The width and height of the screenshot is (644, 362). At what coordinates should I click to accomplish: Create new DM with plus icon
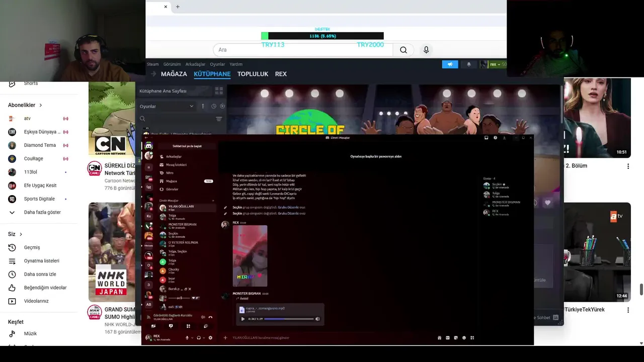tap(213, 201)
